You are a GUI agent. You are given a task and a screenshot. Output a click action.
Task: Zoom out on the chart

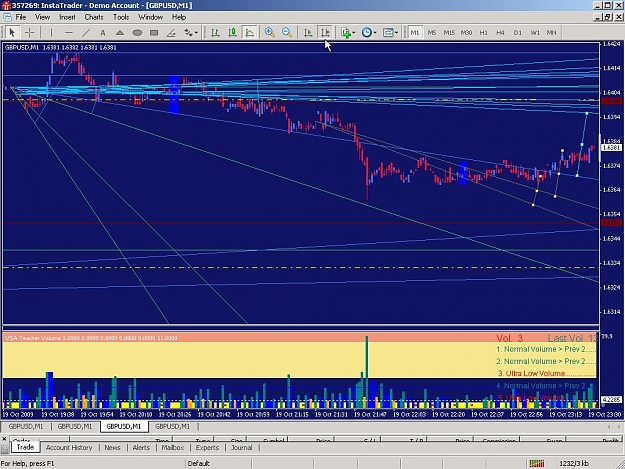tap(287, 33)
